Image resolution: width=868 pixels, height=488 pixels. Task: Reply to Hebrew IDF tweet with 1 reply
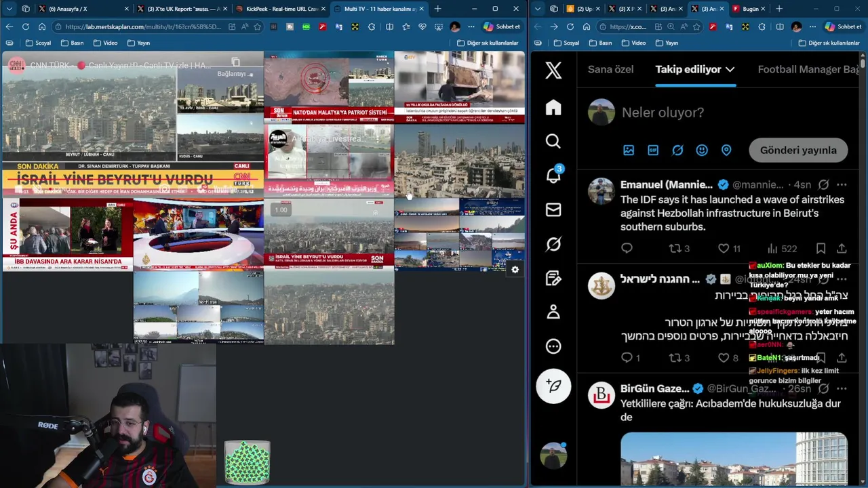pyautogui.click(x=631, y=357)
